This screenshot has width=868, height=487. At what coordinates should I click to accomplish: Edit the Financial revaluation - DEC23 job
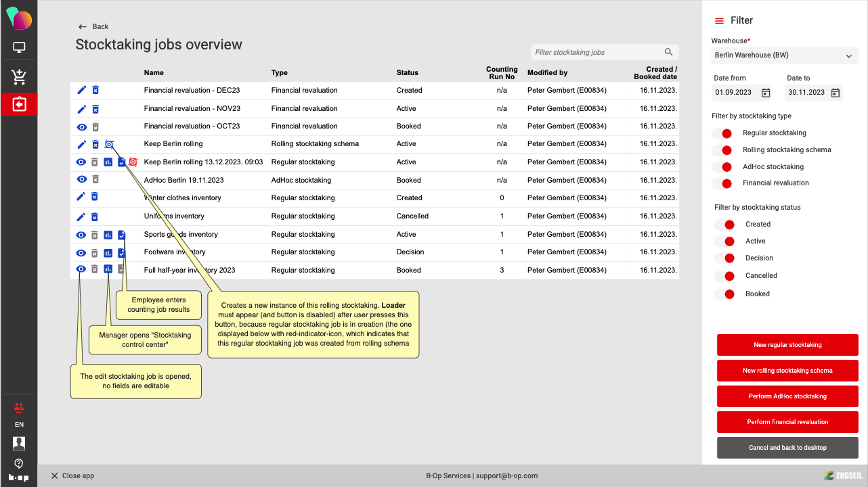pos(82,90)
